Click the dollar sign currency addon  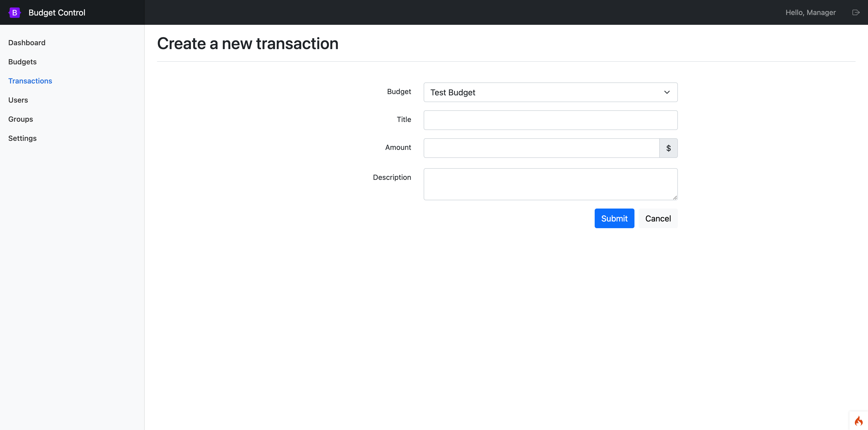(668, 148)
